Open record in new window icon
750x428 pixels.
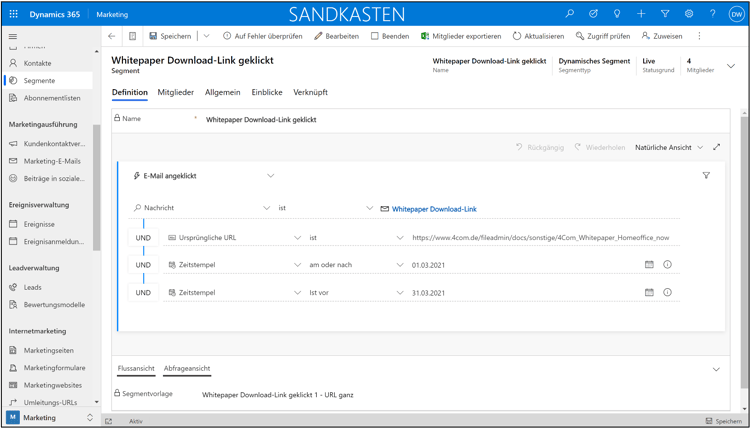click(132, 36)
